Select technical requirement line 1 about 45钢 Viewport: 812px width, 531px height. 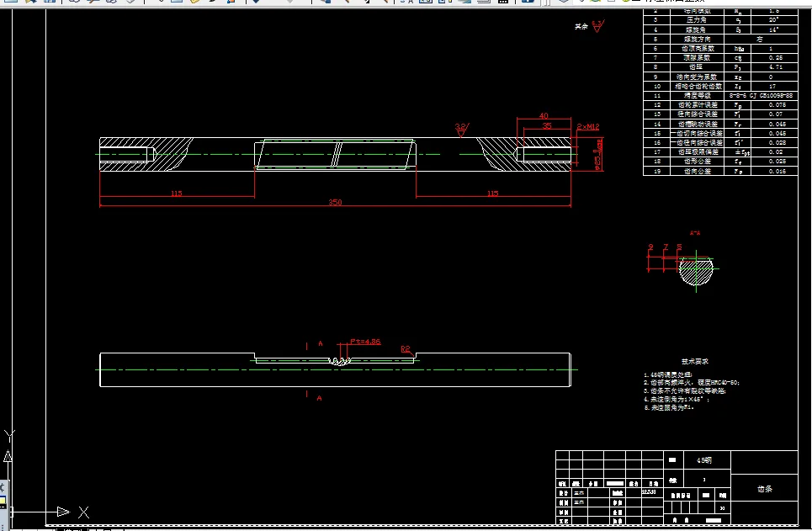[668, 374]
